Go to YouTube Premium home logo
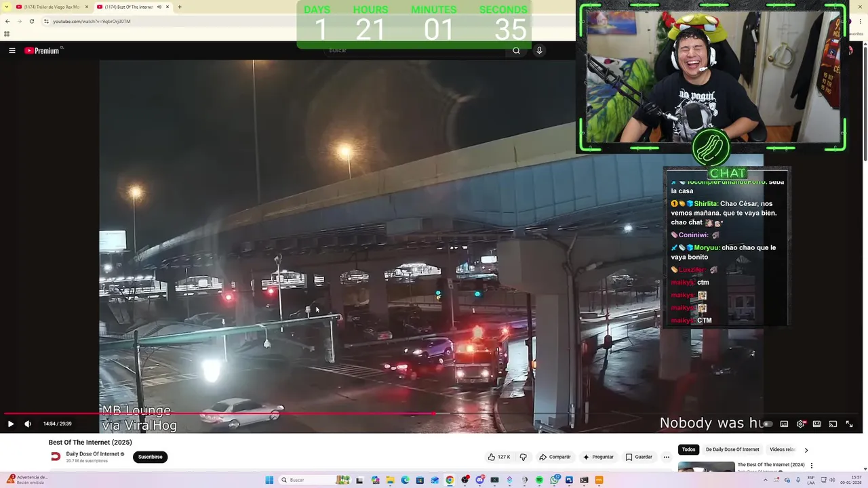 point(42,50)
